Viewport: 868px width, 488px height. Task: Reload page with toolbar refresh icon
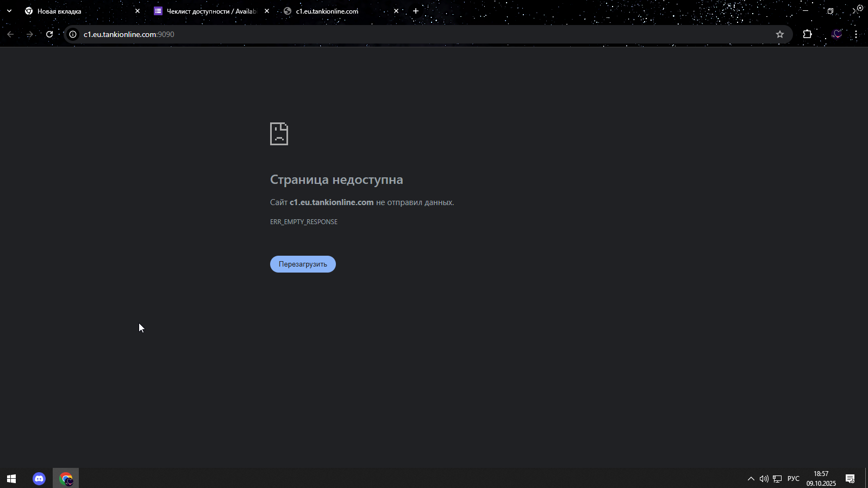(x=49, y=34)
